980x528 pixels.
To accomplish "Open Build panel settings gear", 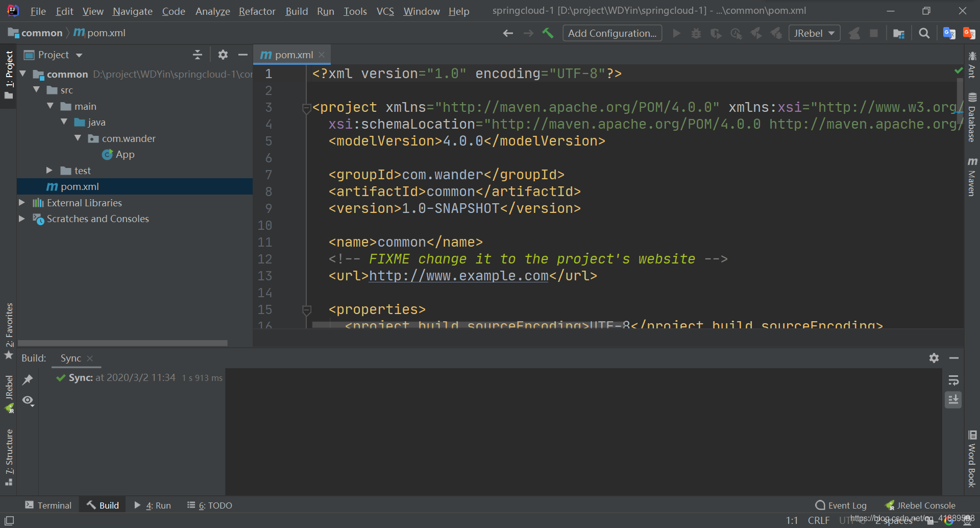I will point(934,358).
